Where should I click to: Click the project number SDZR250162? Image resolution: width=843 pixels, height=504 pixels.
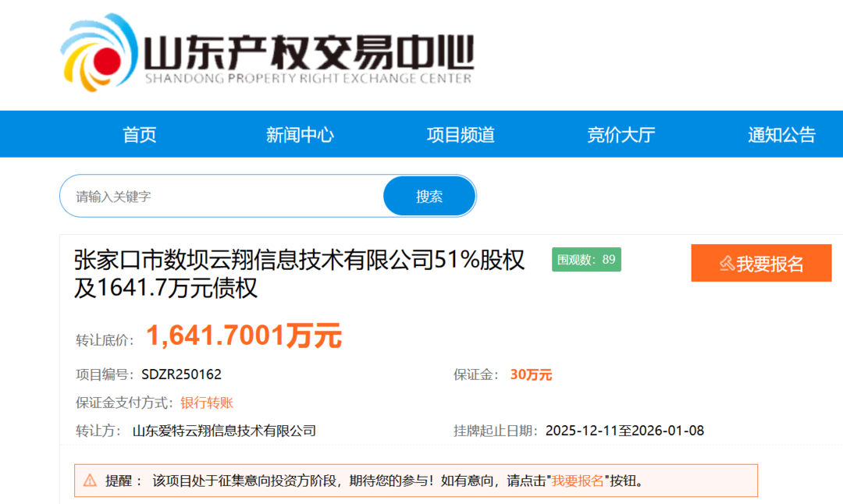click(x=181, y=374)
